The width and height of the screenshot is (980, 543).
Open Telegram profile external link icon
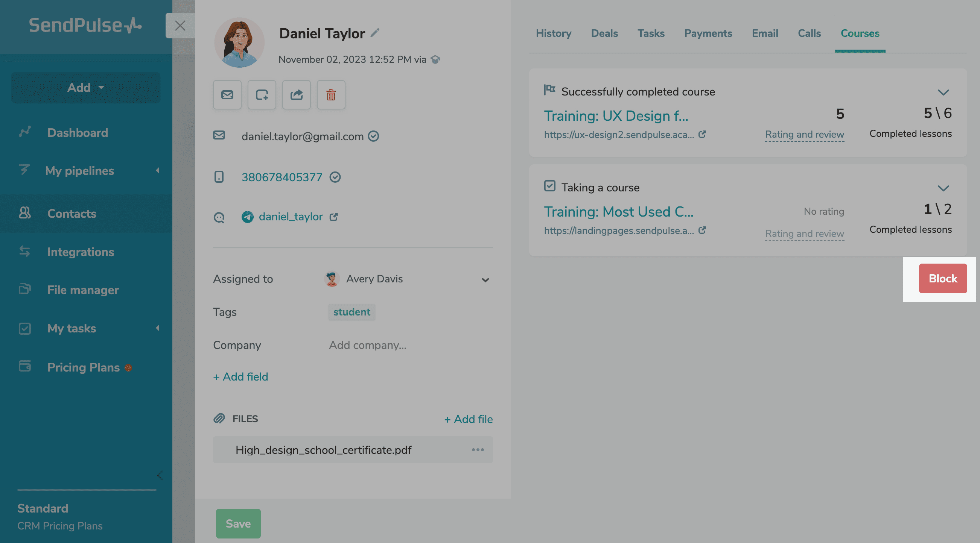[x=334, y=217]
